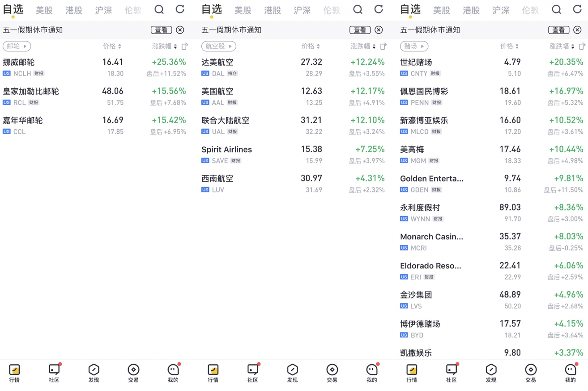Open the 博伊德赌场 BYD stock row
588x391 pixels.
pyautogui.click(x=492, y=329)
